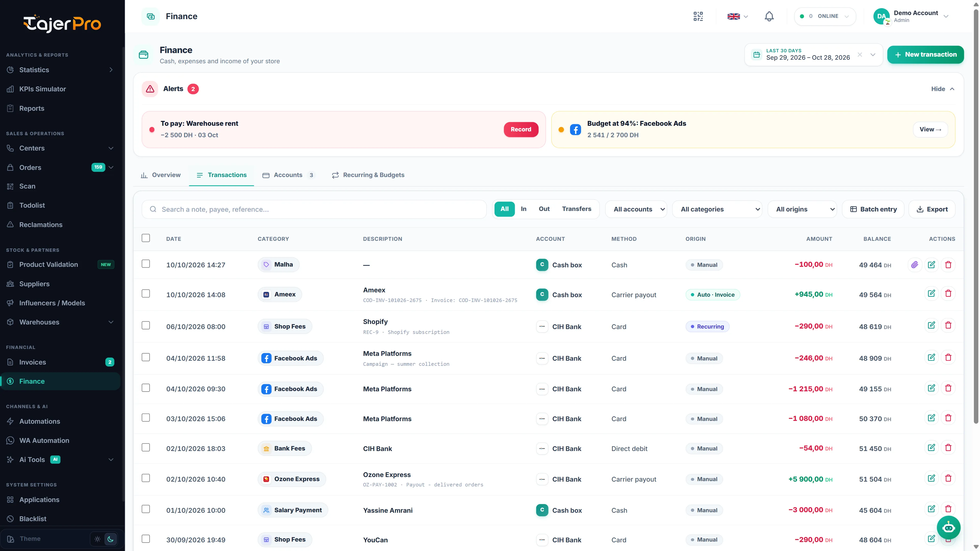Viewport: 980px width, 551px height.
Task: Focus the transactions search field
Action: [314, 209]
